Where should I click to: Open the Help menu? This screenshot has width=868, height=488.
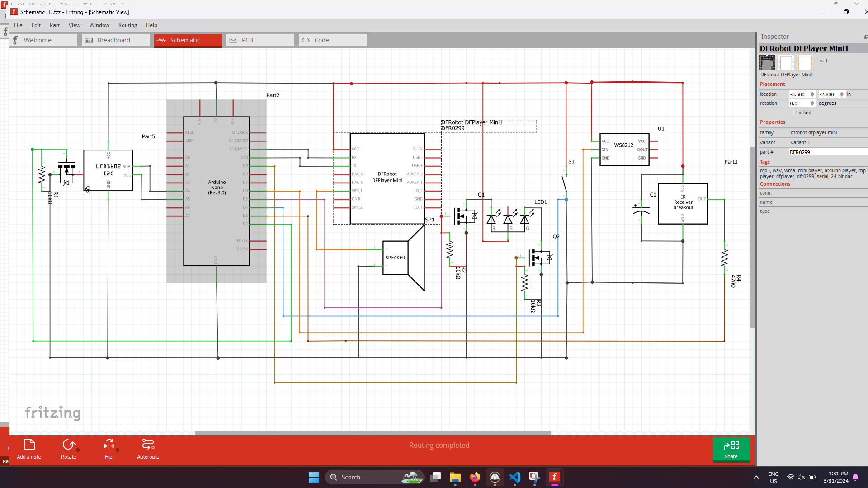click(x=151, y=25)
